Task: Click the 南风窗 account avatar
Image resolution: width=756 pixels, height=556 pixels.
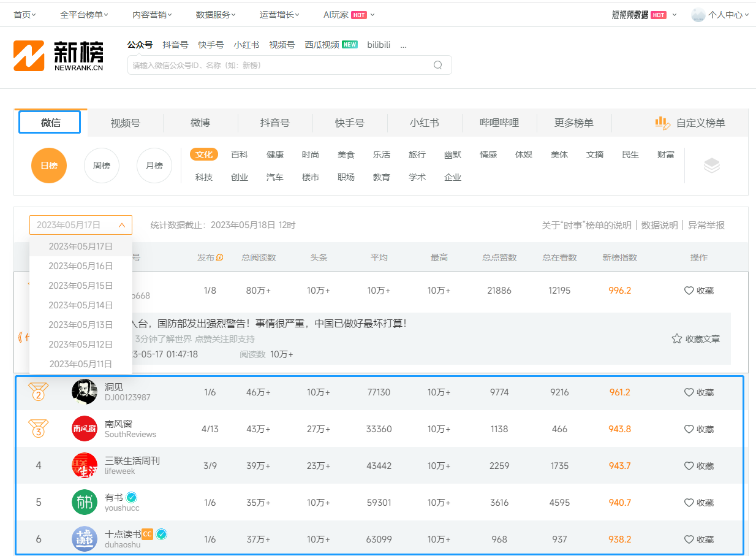Action: point(85,428)
